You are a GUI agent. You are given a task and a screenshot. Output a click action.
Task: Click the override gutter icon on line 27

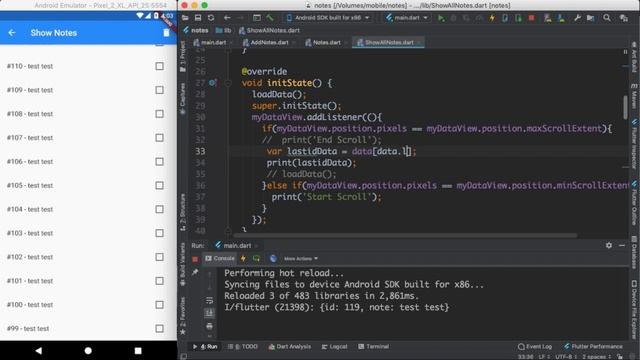coord(213,83)
